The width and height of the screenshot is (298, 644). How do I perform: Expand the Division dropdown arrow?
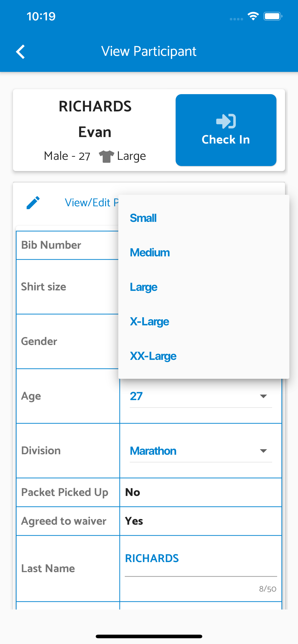click(x=263, y=451)
